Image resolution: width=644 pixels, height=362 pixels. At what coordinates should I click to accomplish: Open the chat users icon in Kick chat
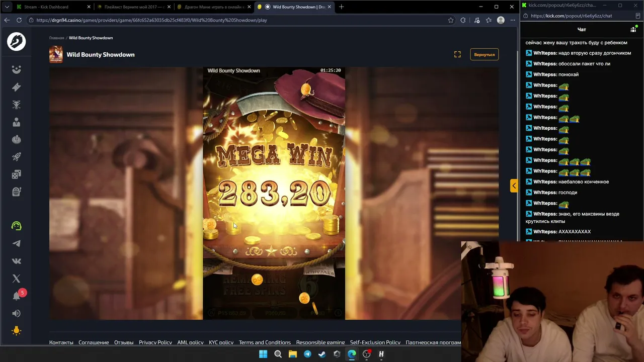[633, 30]
